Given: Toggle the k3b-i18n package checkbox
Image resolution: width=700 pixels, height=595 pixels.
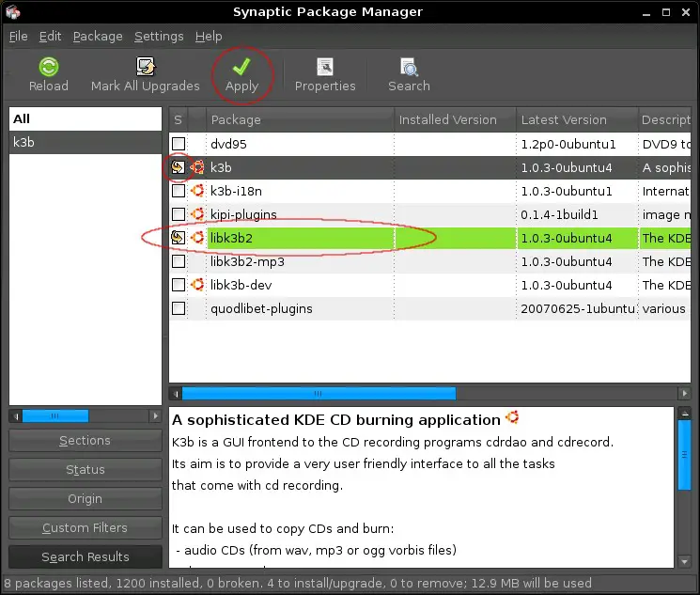Looking at the screenshot, I should (x=179, y=191).
